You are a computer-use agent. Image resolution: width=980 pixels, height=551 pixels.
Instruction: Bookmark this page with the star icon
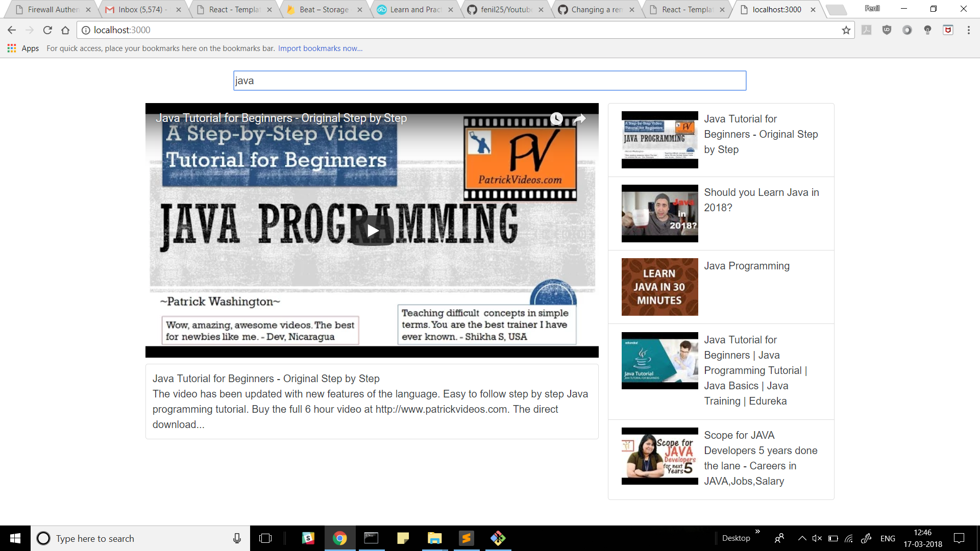pos(846,30)
